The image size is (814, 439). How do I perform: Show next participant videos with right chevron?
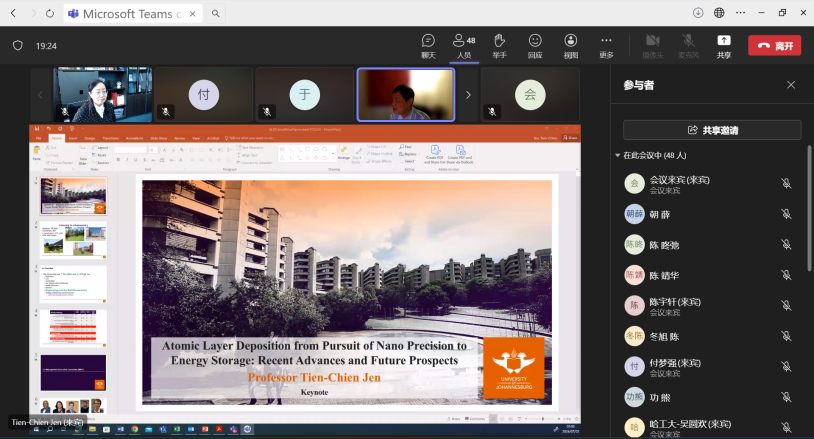[x=468, y=95]
